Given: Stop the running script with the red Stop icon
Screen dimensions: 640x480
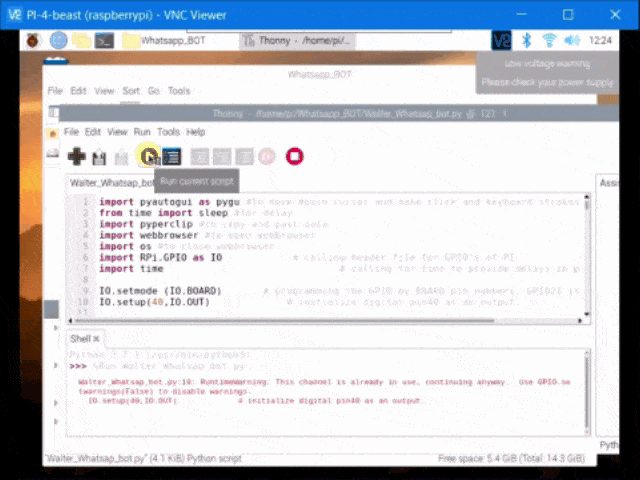Looking at the screenshot, I should pyautogui.click(x=294, y=156).
